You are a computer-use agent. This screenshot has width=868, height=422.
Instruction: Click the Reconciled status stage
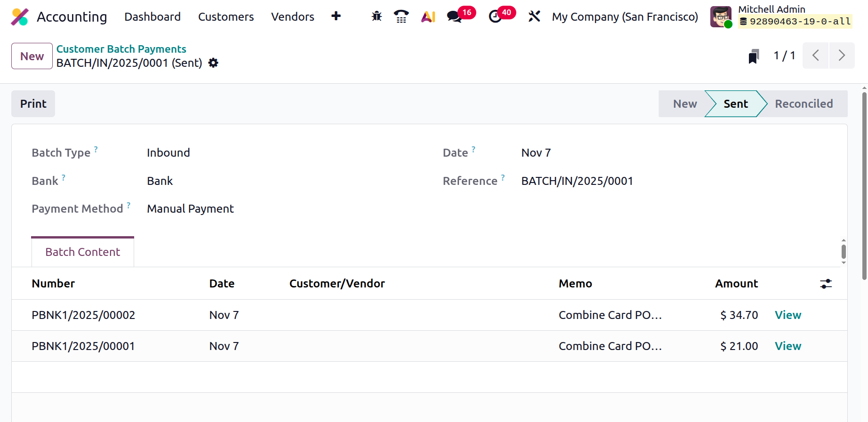(x=804, y=104)
